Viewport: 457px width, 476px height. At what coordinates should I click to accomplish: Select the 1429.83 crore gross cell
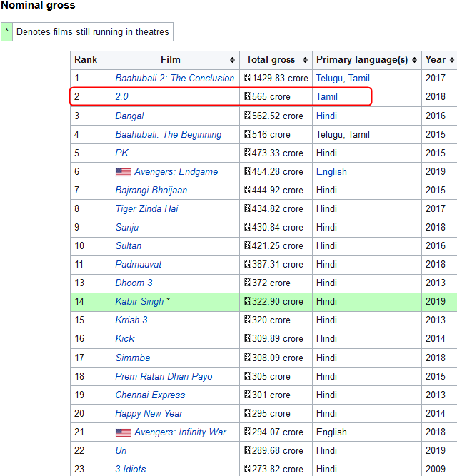pos(276,79)
